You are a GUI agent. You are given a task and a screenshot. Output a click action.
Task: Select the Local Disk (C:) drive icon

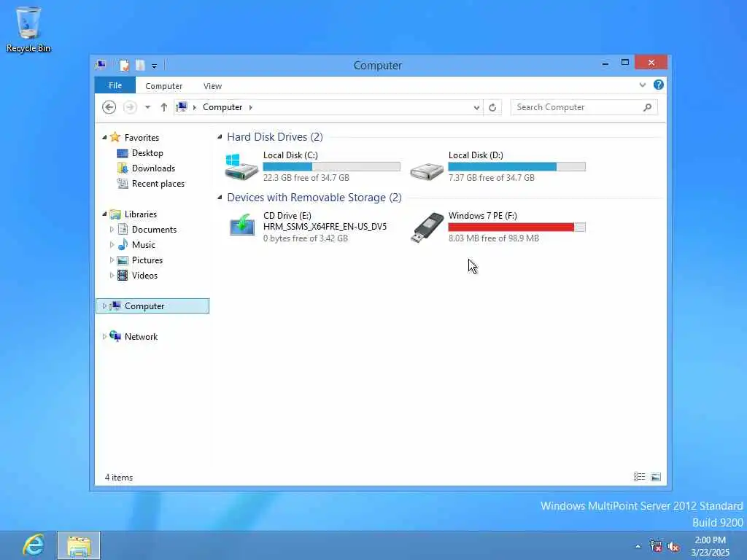click(x=241, y=167)
